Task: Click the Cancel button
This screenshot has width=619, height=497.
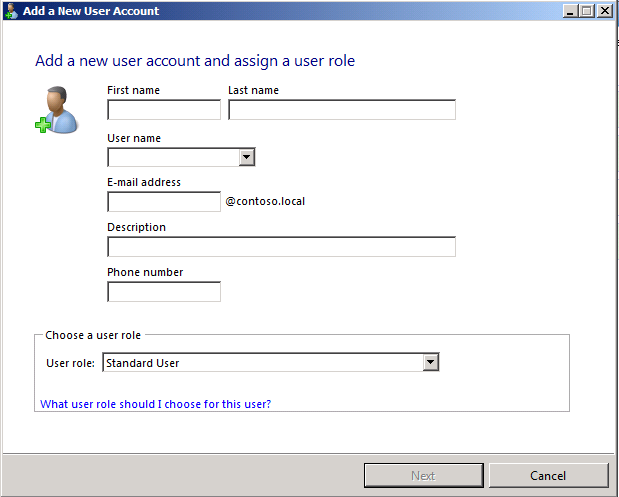Action: click(548, 475)
